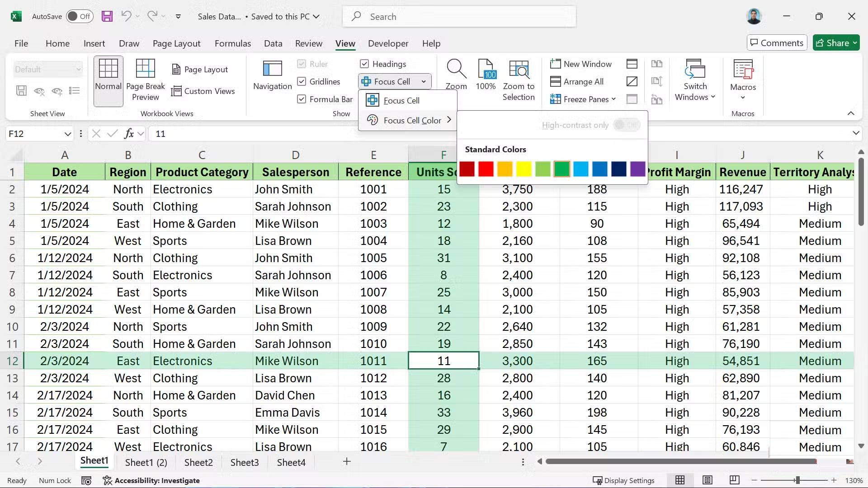Switch to the Developer ribbon tab
This screenshot has height=488, width=868.
tap(388, 43)
